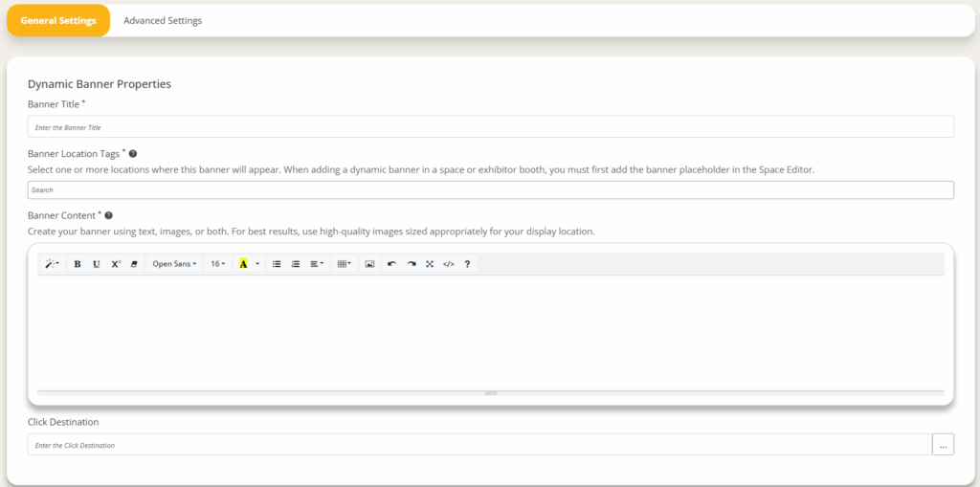Click the ellipsis button beside Click Destination
Image resolution: width=980 pixels, height=487 pixels.
(x=943, y=445)
